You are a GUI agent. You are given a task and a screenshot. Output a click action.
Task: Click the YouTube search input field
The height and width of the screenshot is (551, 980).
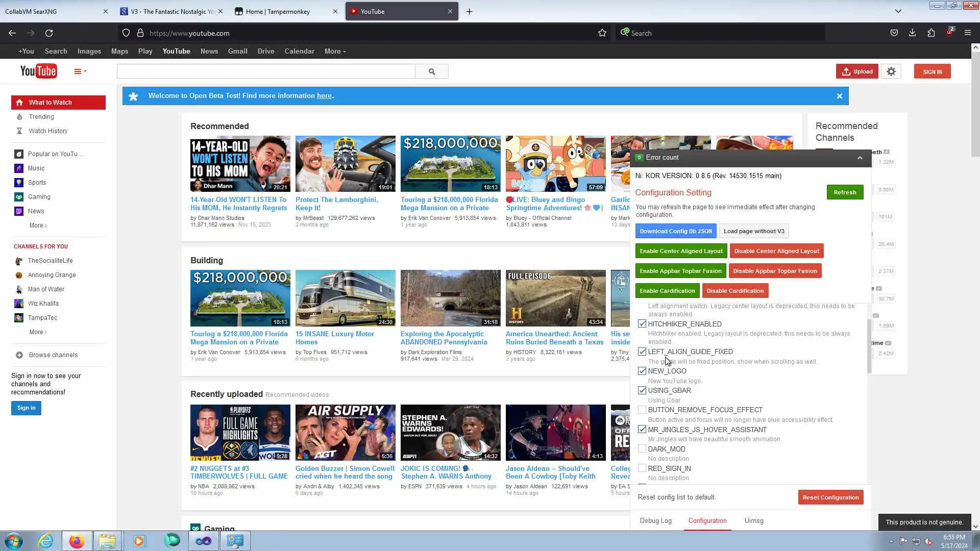click(x=265, y=71)
